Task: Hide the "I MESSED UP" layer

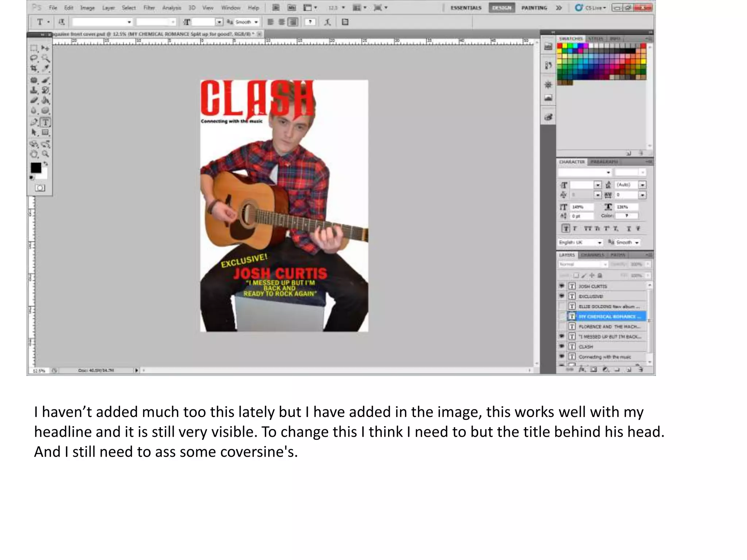Action: coord(562,336)
